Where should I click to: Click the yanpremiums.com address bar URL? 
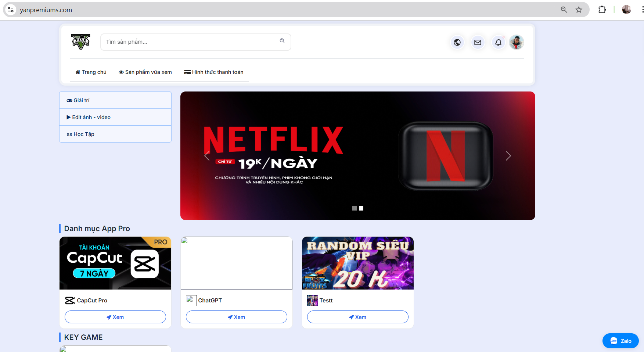coord(46,10)
